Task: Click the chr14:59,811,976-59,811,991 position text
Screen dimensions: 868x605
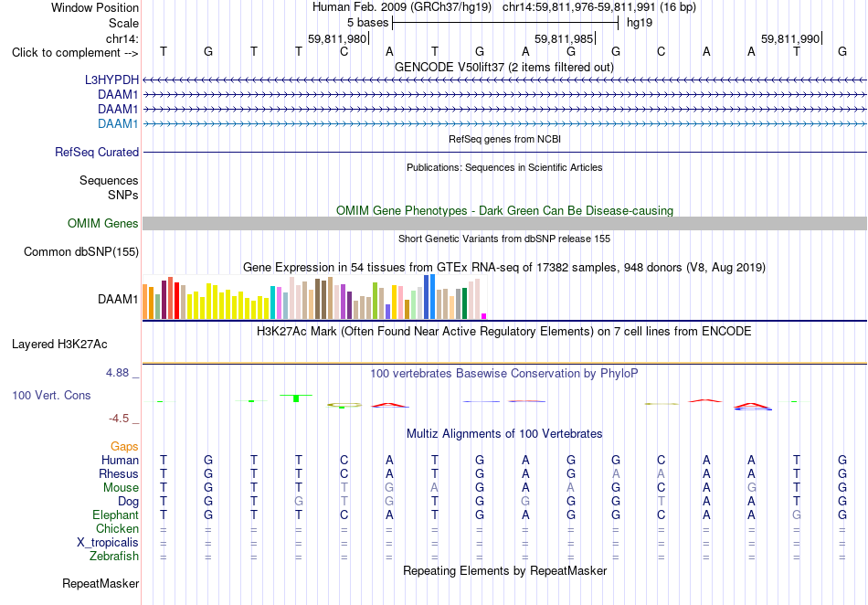Action: pyautogui.click(x=578, y=7)
